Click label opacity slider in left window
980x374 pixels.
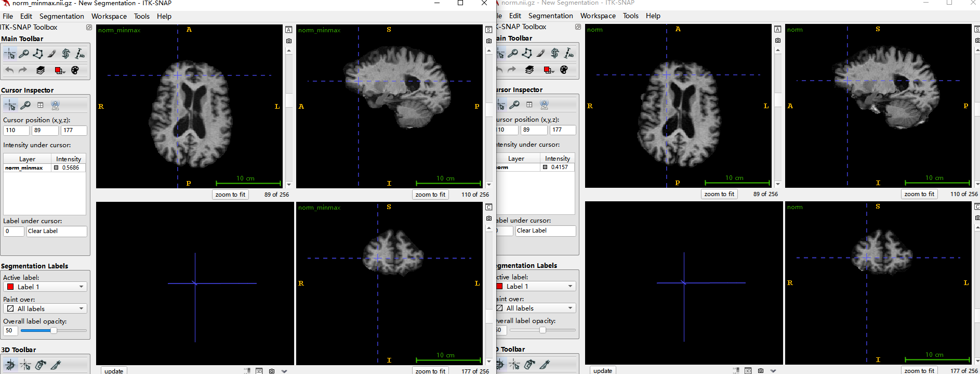[x=54, y=330]
